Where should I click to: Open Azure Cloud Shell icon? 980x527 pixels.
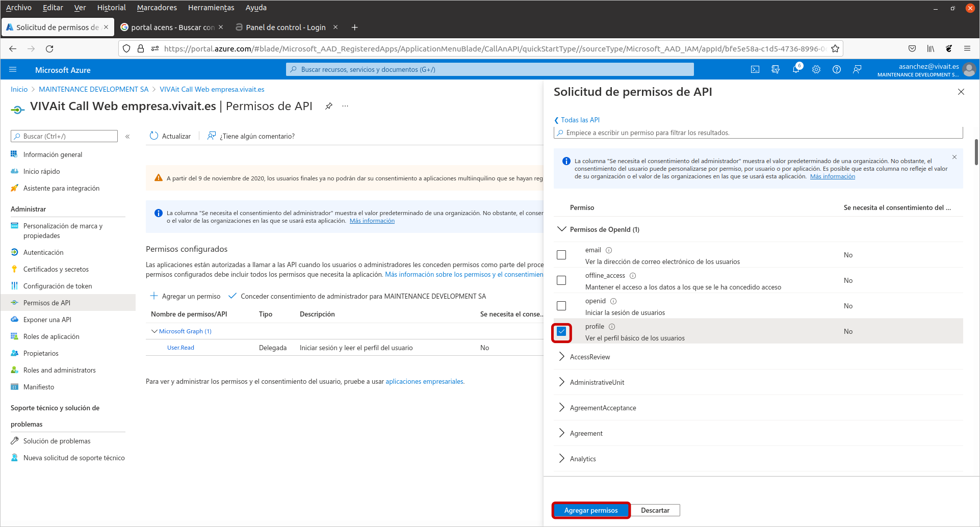(x=755, y=70)
